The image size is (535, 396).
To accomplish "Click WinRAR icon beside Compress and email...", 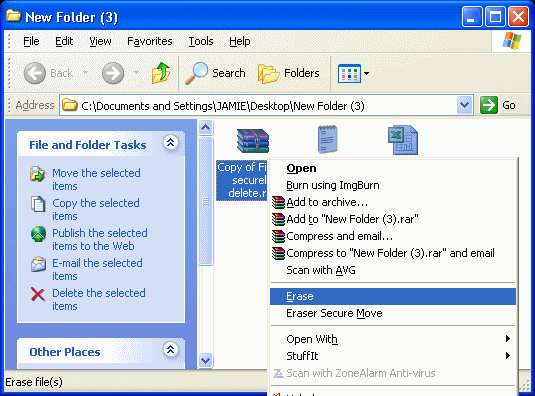I will pyautogui.click(x=278, y=236).
